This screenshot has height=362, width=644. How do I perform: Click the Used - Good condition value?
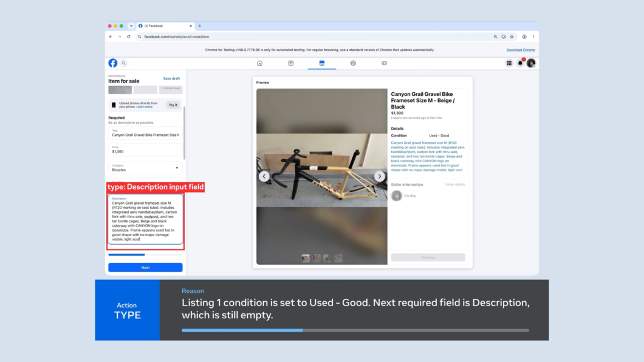[439, 135]
